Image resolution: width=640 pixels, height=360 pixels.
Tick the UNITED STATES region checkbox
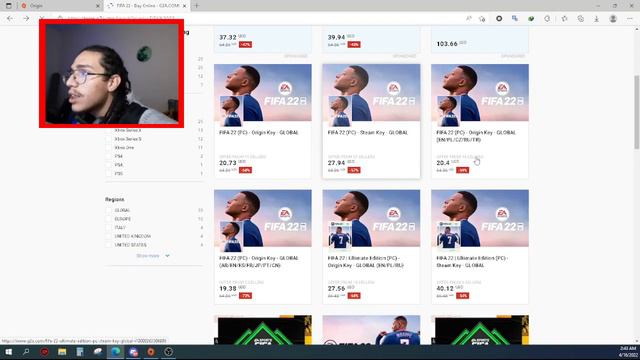pyautogui.click(x=109, y=245)
